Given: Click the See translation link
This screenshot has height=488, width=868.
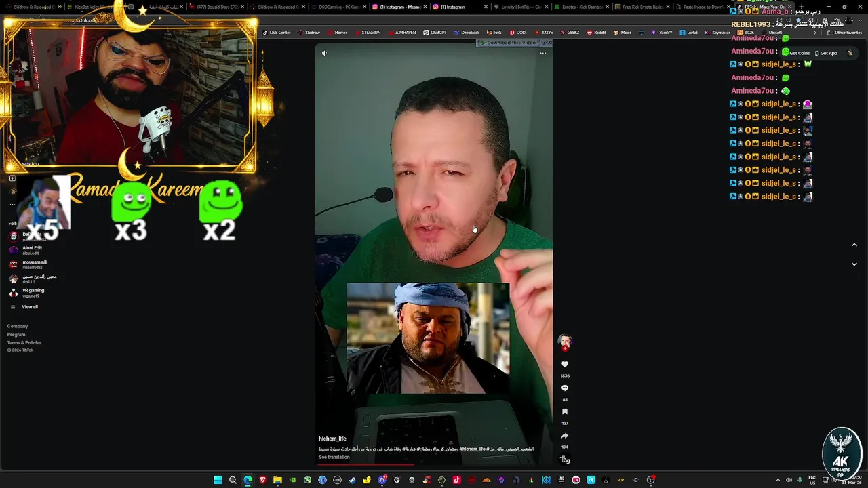Looking at the screenshot, I should click(x=334, y=457).
